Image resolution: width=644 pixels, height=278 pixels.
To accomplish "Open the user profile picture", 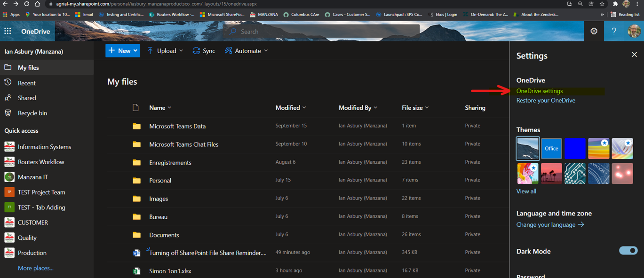I will pyautogui.click(x=634, y=32).
